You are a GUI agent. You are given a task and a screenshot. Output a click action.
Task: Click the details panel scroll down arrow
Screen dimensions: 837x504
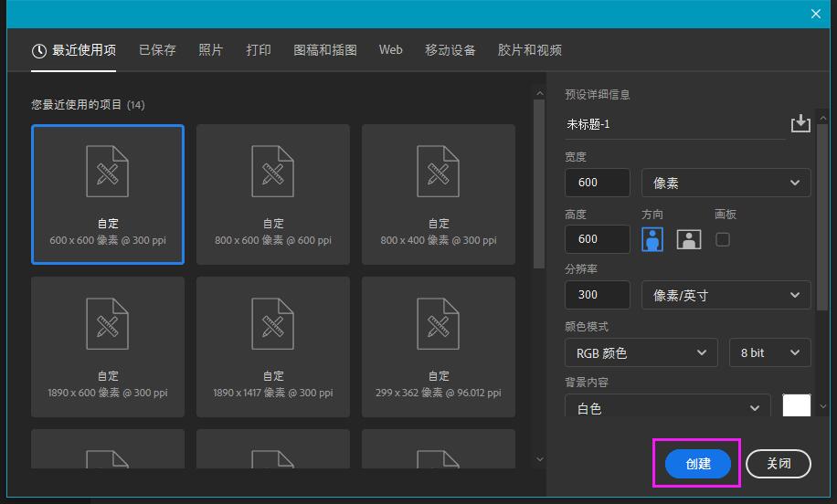[823, 406]
